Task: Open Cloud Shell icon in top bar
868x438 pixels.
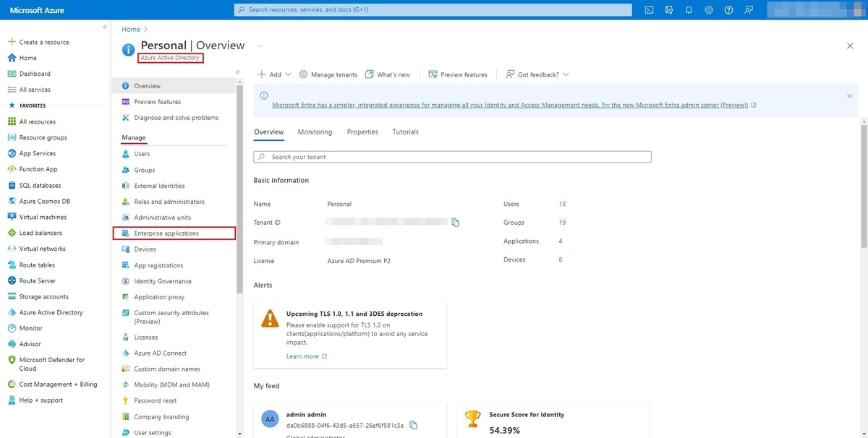Action: (650, 10)
